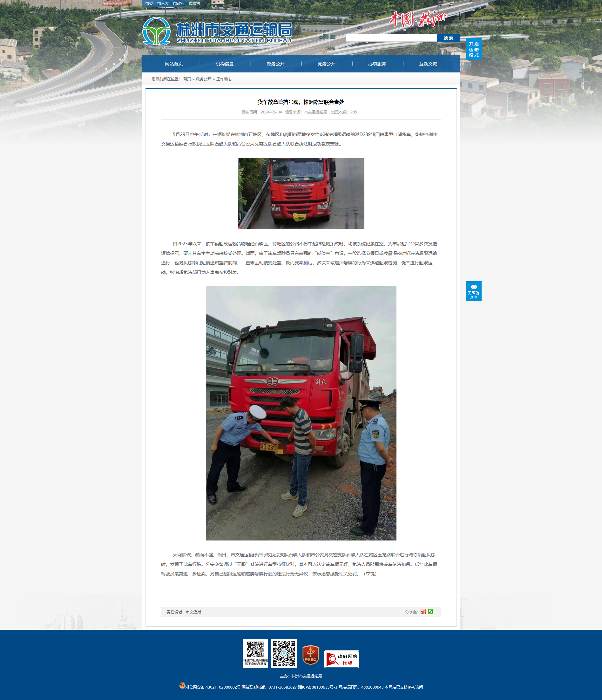Click article title 货车故意遮挡号牌，株洲路警联合查处

[301, 102]
